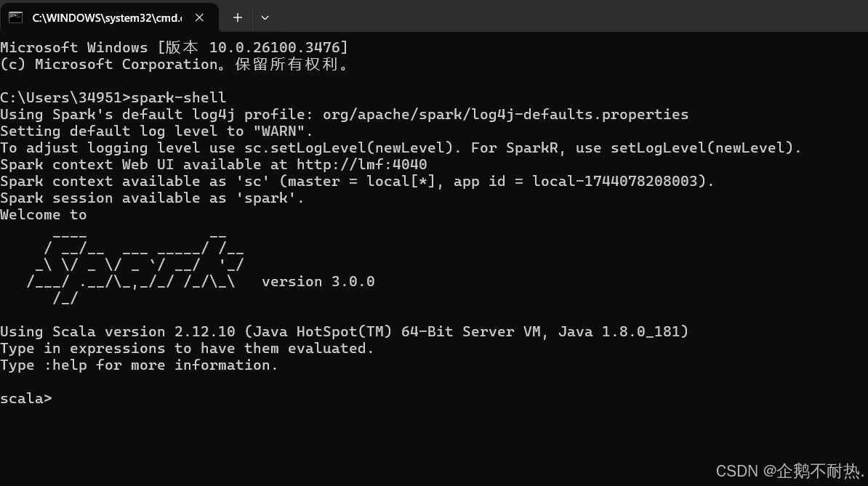This screenshot has width=868, height=486.
Task: Open the tab dropdown chevron menu
Action: tap(264, 17)
